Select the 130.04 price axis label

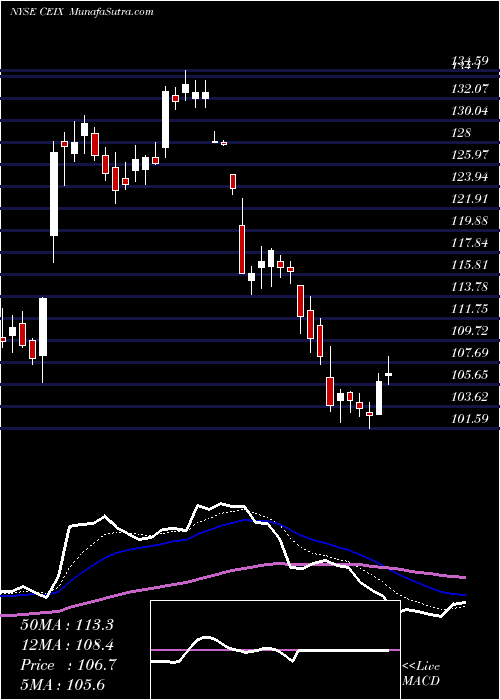point(469,111)
